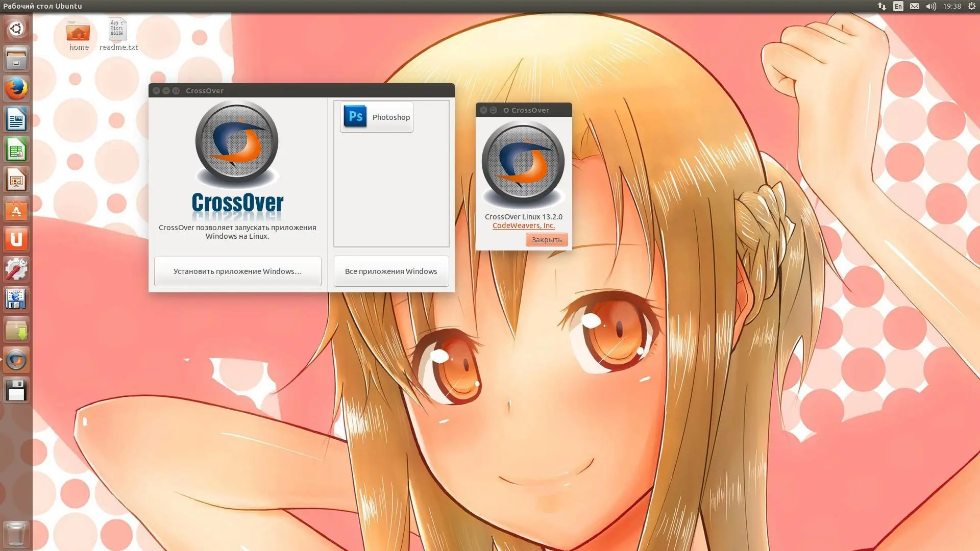The image size is (980, 551).
Task: Open System Settings wrench icon
Action: pyautogui.click(x=16, y=269)
